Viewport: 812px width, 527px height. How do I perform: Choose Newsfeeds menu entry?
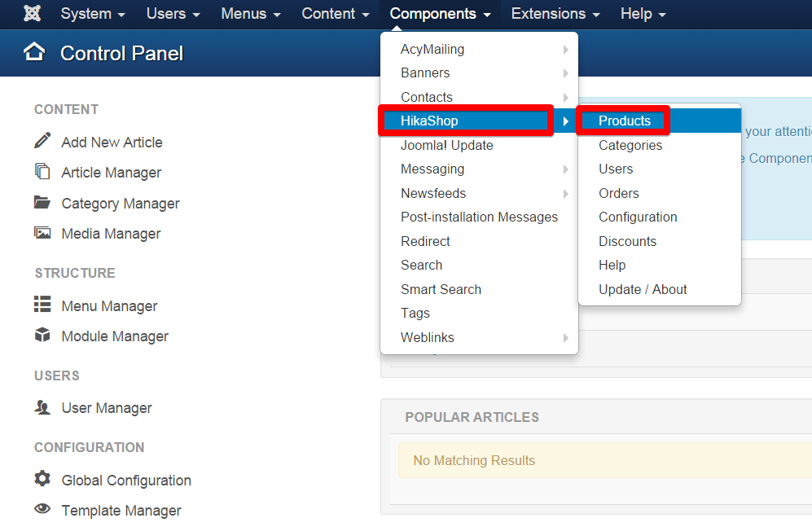pos(479,194)
